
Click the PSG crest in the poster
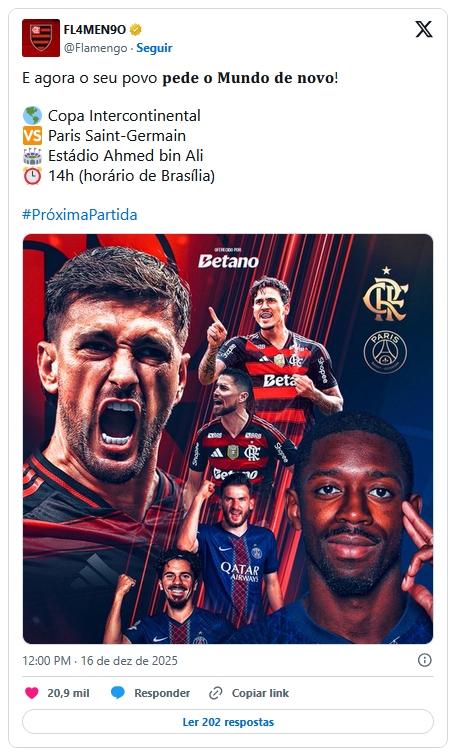(385, 352)
